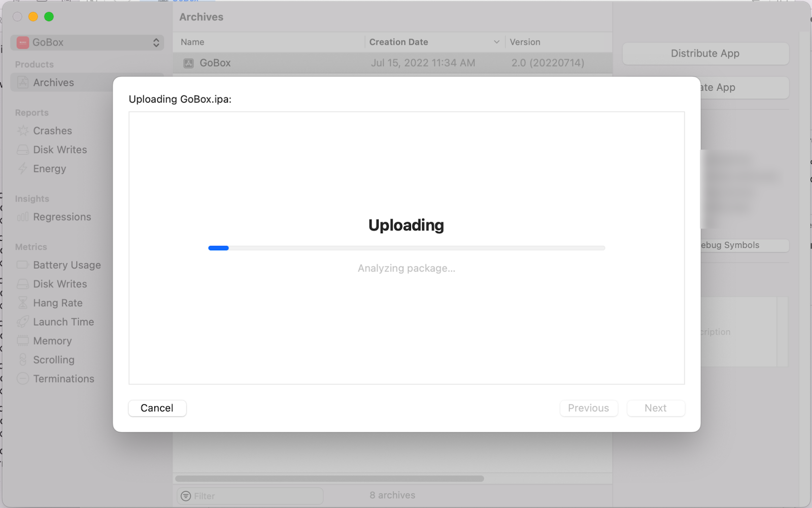Click the green zoom window button

coord(49,17)
